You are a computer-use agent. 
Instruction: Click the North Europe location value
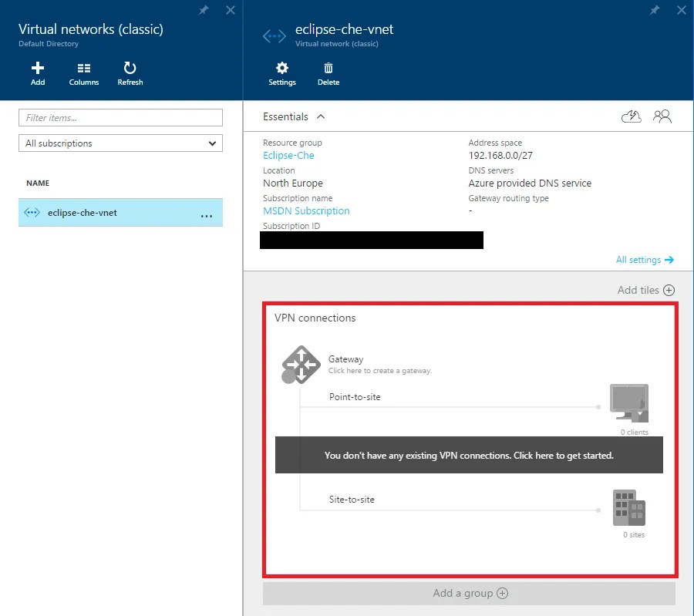(292, 183)
